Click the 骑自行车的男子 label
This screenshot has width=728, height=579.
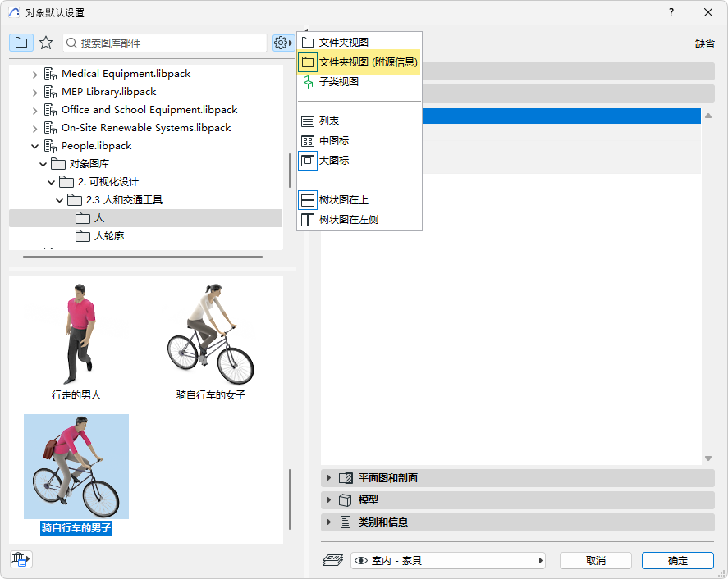[76, 528]
